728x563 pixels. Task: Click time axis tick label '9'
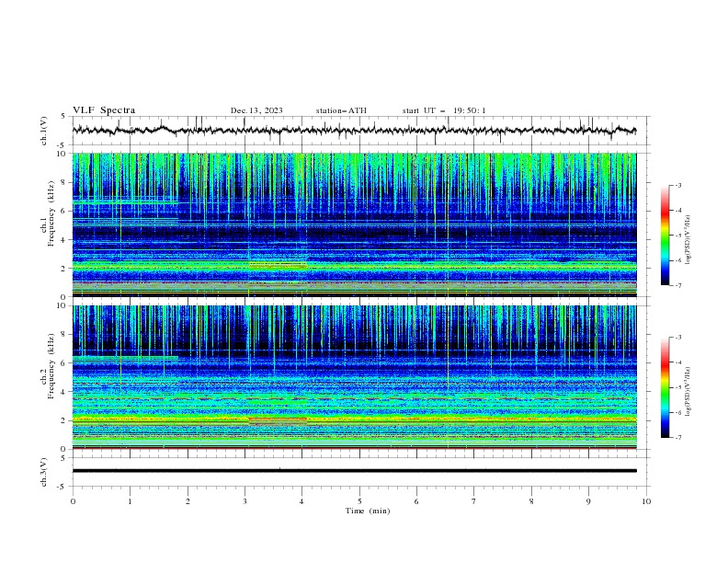point(588,501)
